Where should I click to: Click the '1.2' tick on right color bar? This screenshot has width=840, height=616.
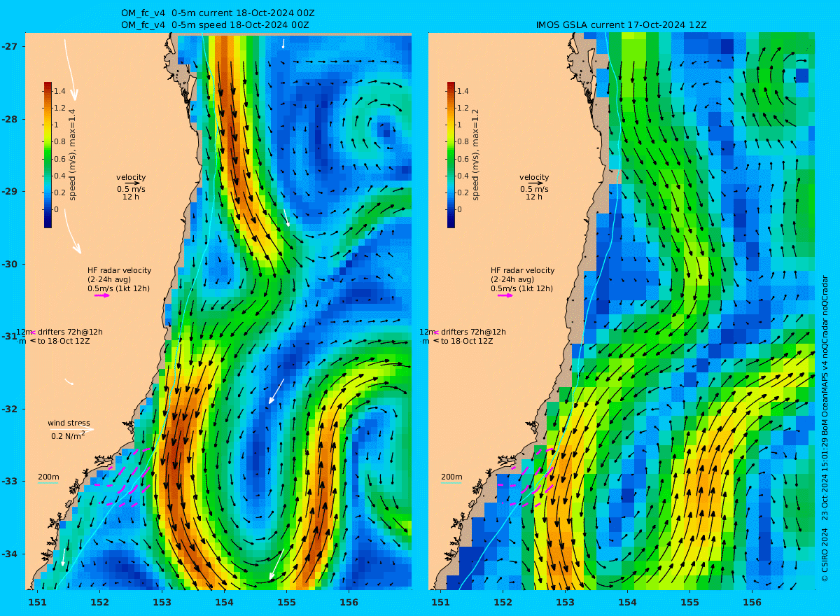463,108
